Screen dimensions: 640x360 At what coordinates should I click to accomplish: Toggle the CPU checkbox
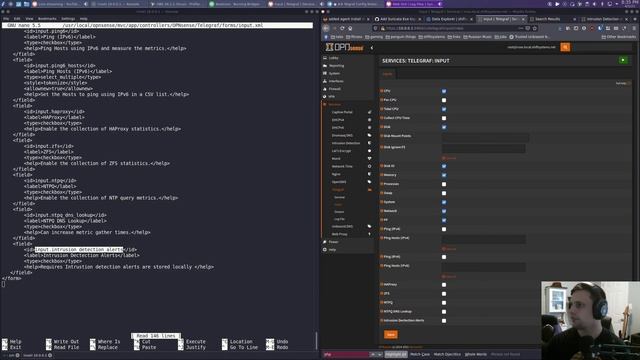click(444, 91)
